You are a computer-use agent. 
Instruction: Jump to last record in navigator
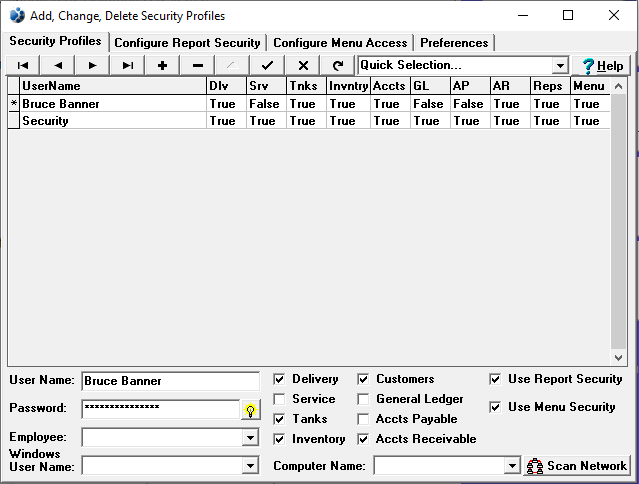127,66
